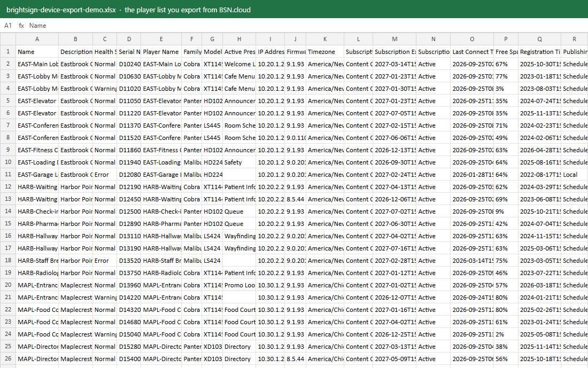Select column P header
This screenshot has width=588, height=368.
[506, 39]
